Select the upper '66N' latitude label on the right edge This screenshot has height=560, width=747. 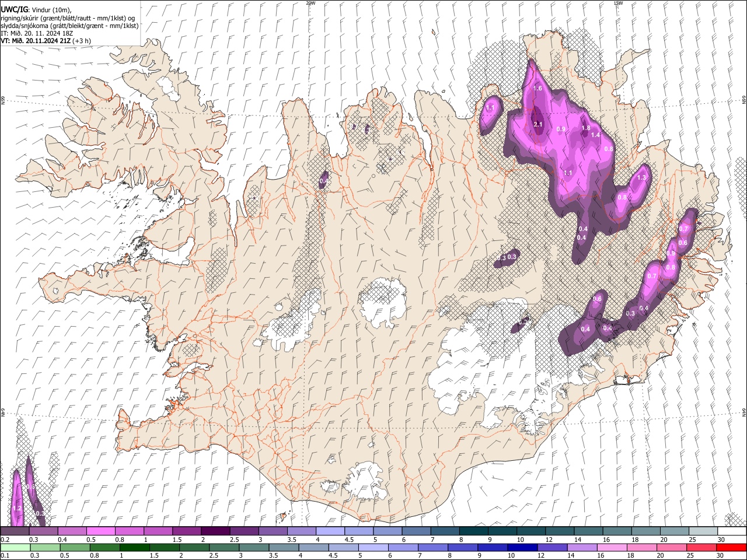coord(744,101)
